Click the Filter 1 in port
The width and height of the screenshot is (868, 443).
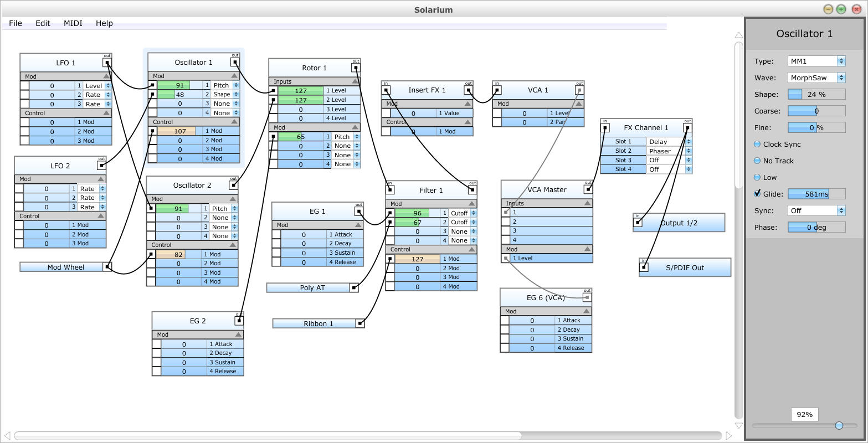point(390,190)
